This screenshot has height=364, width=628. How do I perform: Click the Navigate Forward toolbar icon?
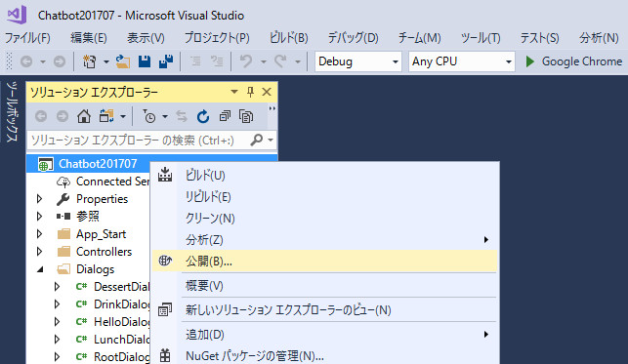pyautogui.click(x=60, y=61)
